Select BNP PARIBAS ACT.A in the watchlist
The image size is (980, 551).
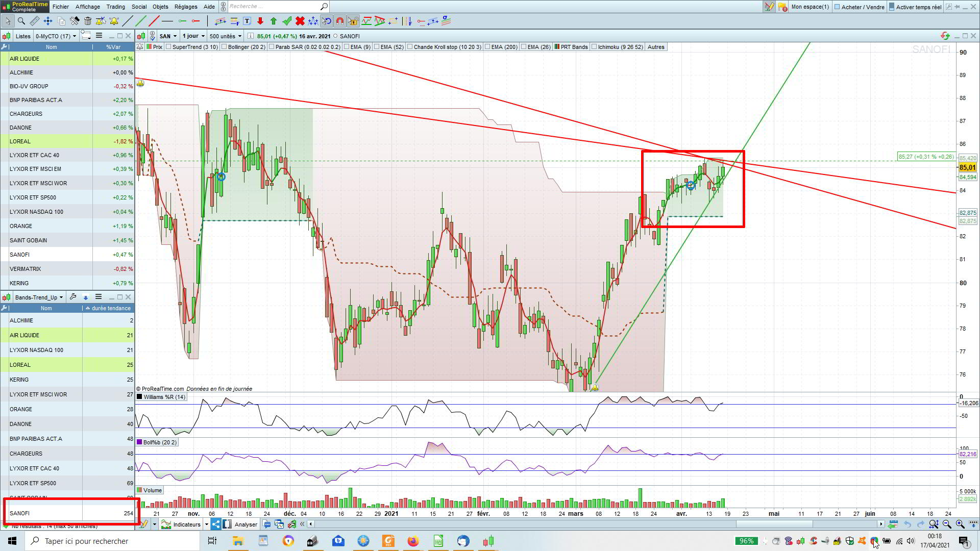[x=36, y=100]
